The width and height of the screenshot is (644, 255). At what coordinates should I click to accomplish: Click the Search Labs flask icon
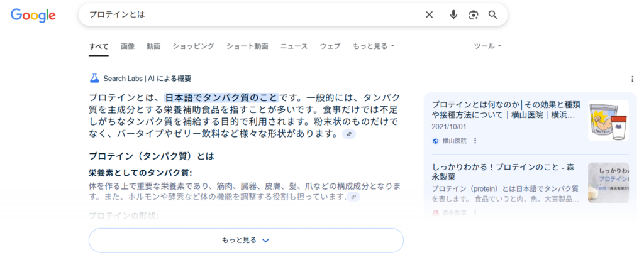point(95,79)
